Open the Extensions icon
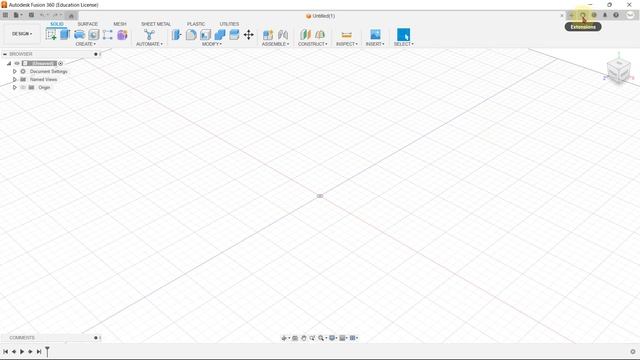Viewport: 640px width, 360px height. (583, 15)
